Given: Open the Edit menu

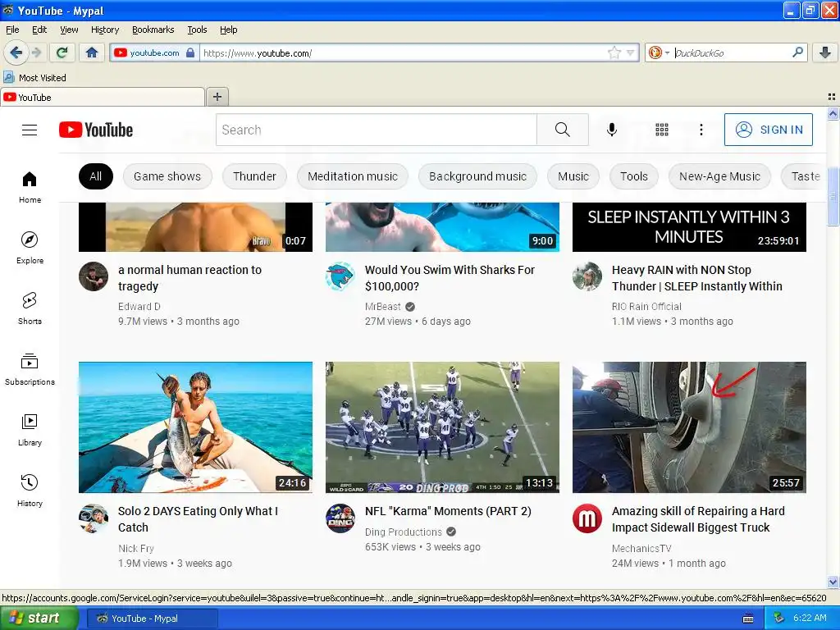Looking at the screenshot, I should point(39,30).
